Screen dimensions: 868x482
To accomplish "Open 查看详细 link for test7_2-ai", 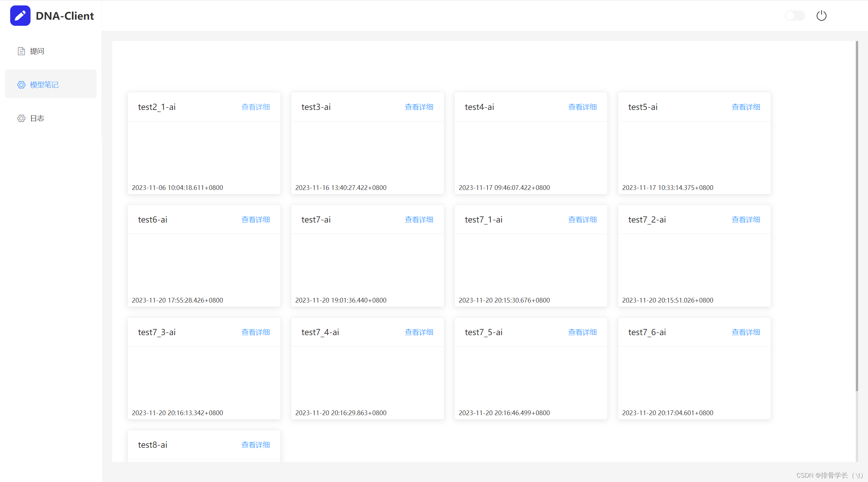I will point(746,220).
